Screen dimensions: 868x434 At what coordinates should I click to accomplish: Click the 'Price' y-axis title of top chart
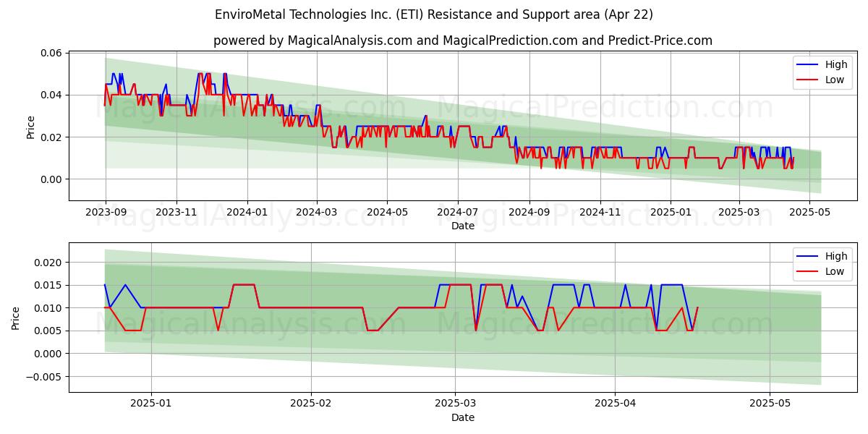coord(30,125)
